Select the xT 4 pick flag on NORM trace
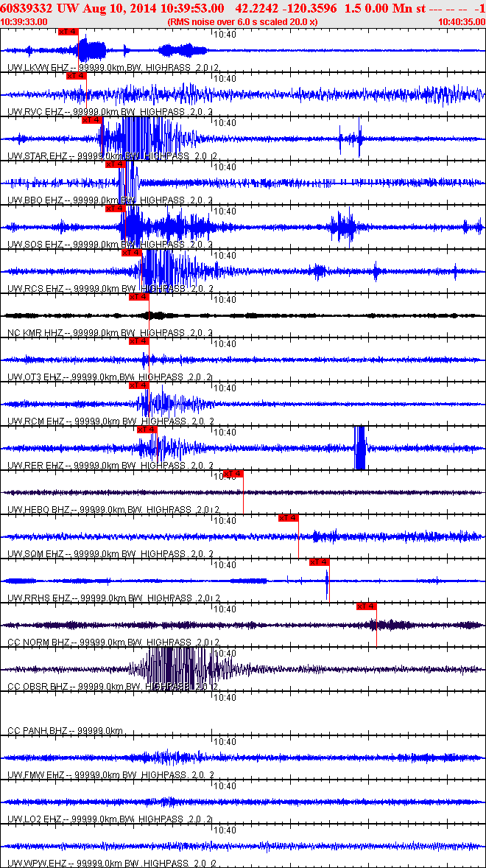The width and height of the screenshot is (486, 868). 367,606
